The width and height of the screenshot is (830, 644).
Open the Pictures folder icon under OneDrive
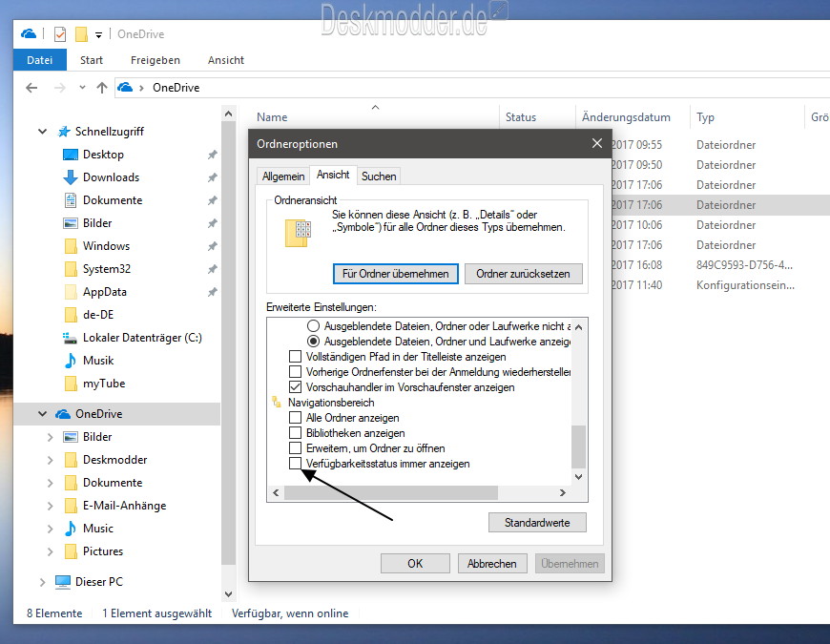point(71,551)
